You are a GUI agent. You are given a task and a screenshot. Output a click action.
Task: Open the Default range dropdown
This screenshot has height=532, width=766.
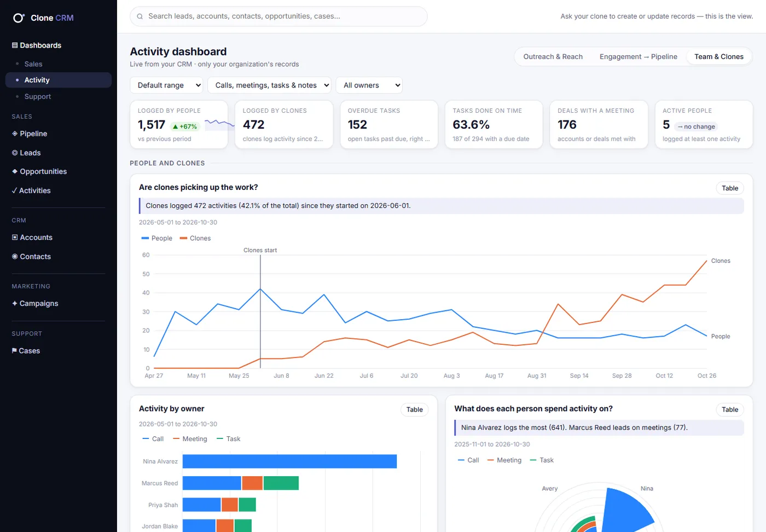point(166,85)
